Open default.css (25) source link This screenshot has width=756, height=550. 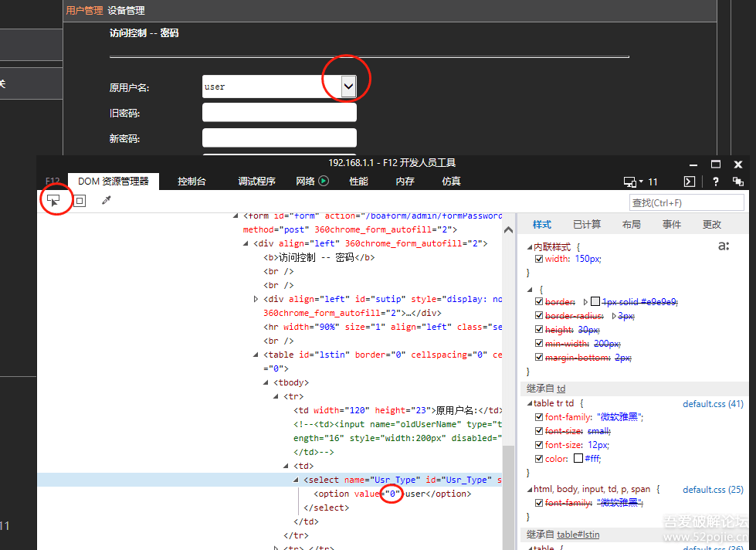713,490
